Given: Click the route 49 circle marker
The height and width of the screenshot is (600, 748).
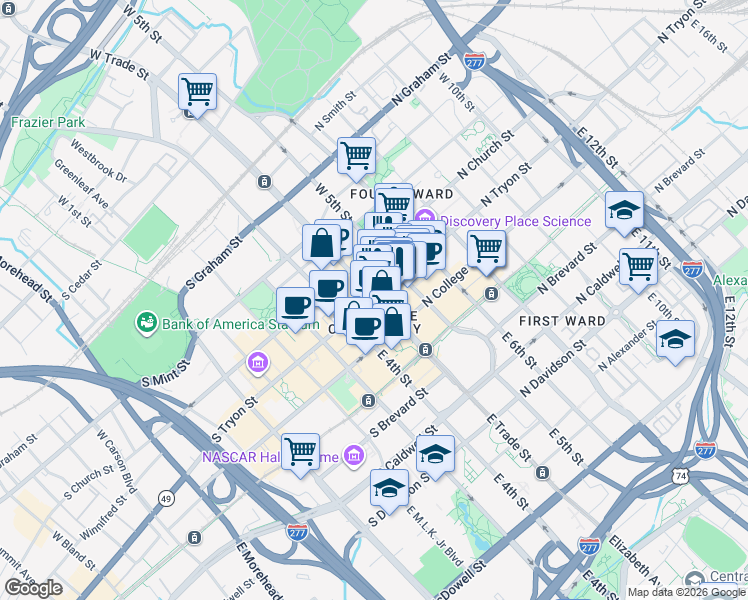Looking at the screenshot, I should click(166, 499).
